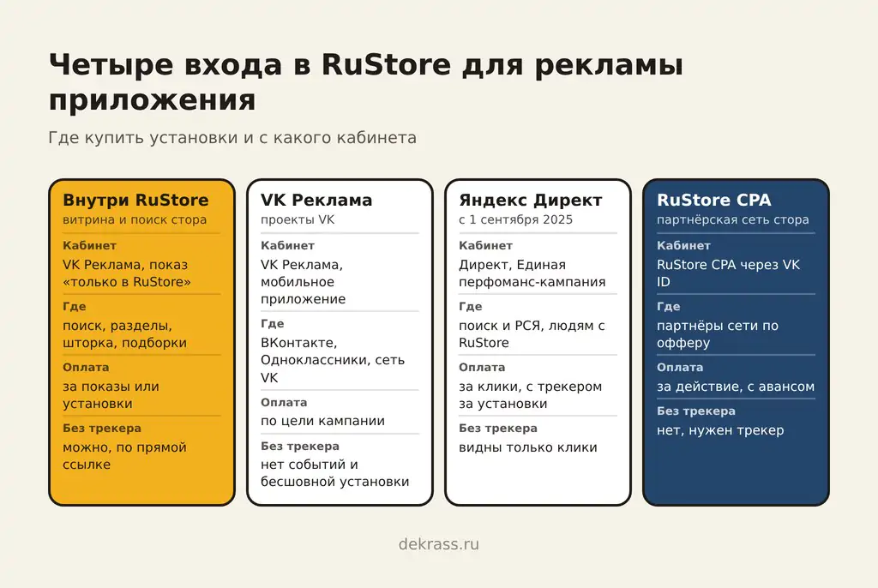Click the subtitle «Где купить установки и с какого кабинета»
The height and width of the screenshot is (588, 878).
(232, 138)
